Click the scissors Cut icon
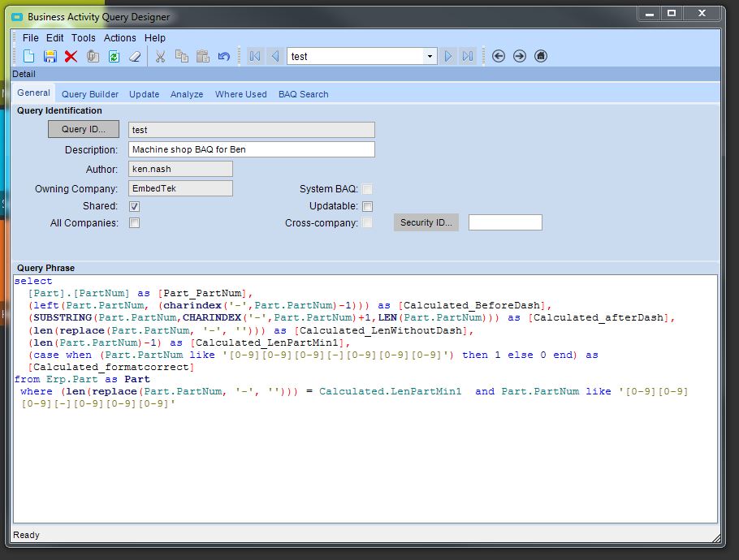The image size is (739, 560). [160, 56]
